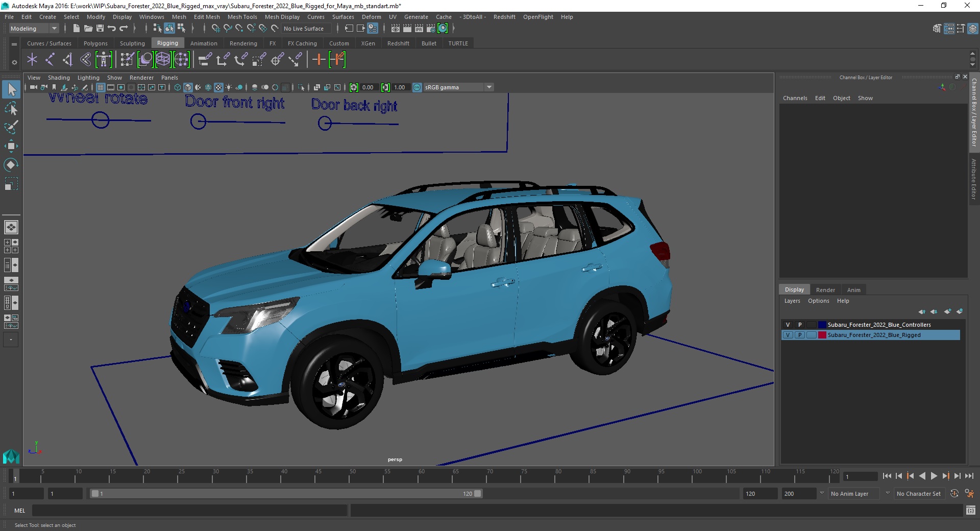Switch to the Animation shelf tab

point(204,43)
